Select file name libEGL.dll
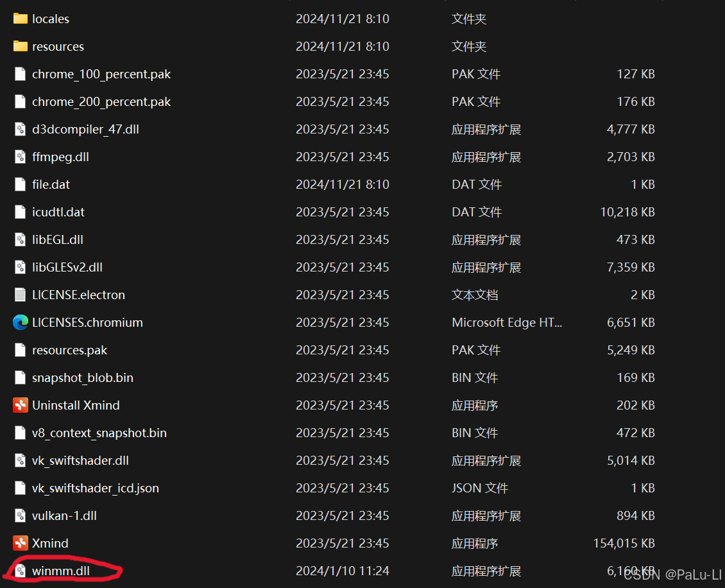The height and width of the screenshot is (588, 725). click(58, 239)
